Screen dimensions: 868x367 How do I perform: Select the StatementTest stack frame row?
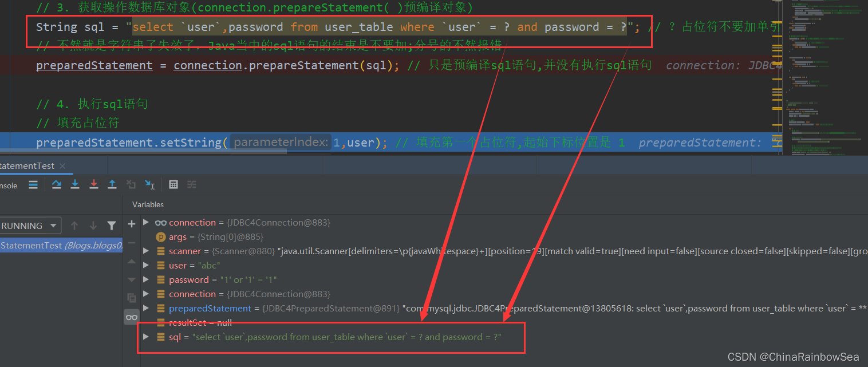[61, 245]
